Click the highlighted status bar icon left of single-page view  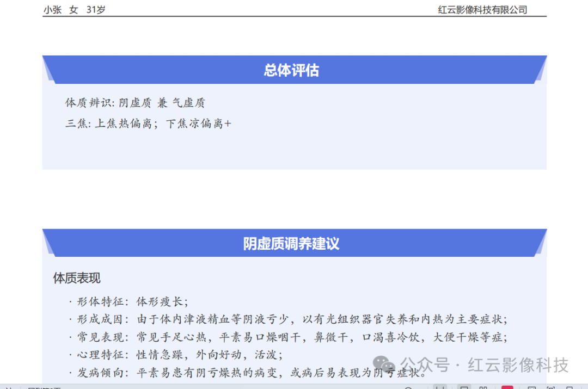[440, 387]
